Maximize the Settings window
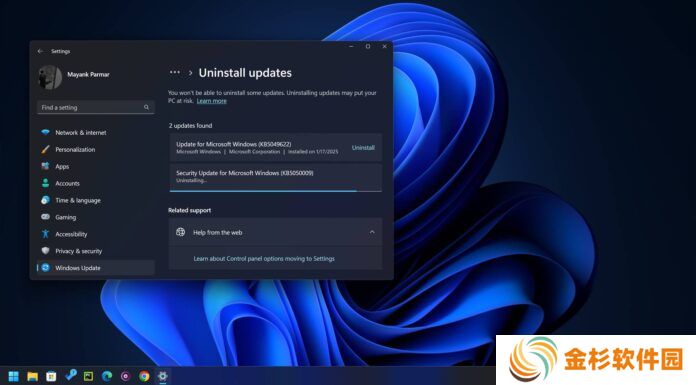The height and width of the screenshot is (385, 696). click(368, 46)
